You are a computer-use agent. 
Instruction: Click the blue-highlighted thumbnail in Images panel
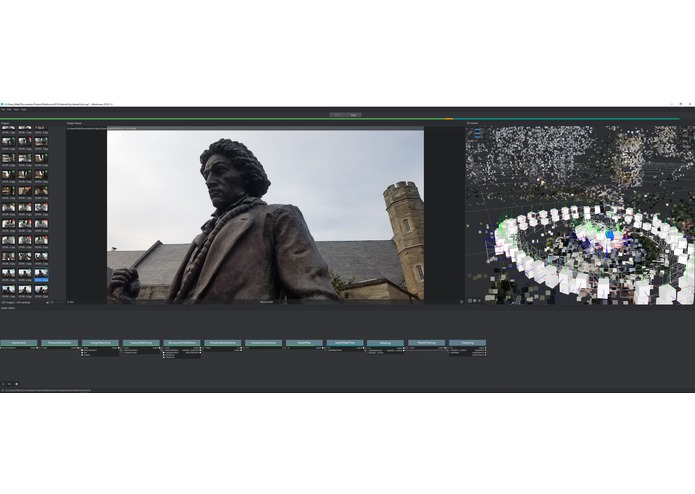41,273
